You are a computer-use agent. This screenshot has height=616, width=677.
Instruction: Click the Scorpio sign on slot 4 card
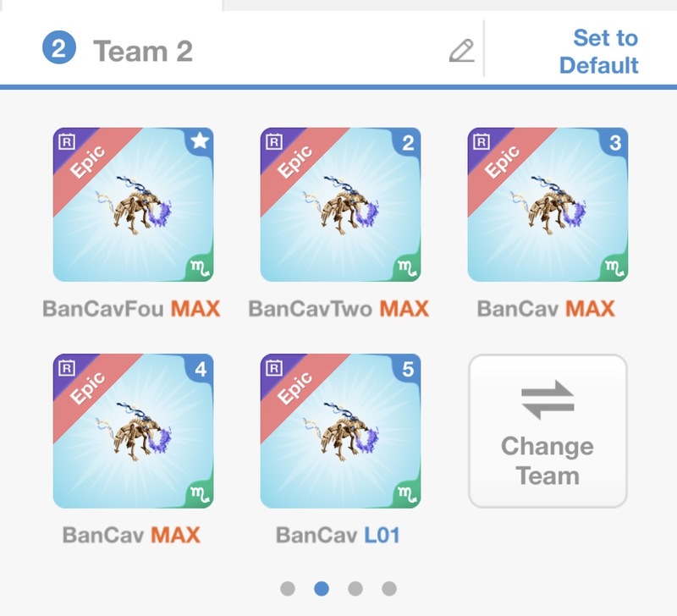tap(200, 494)
